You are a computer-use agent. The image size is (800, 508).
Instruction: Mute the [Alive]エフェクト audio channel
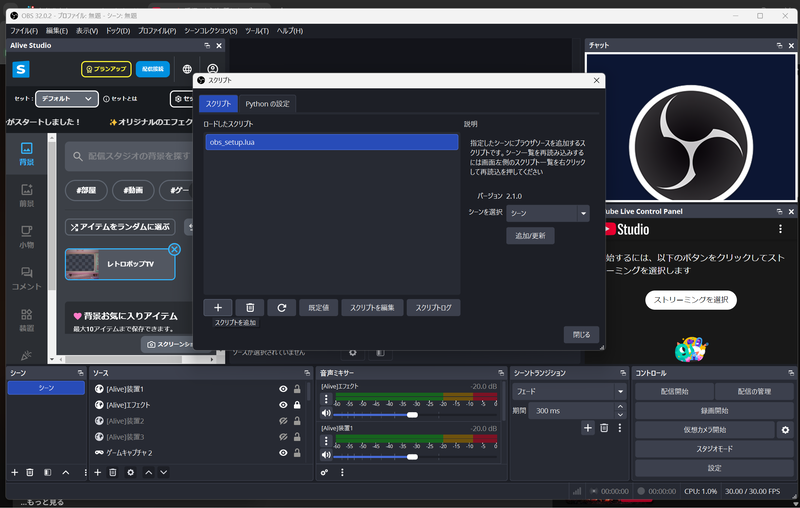tap(326, 413)
